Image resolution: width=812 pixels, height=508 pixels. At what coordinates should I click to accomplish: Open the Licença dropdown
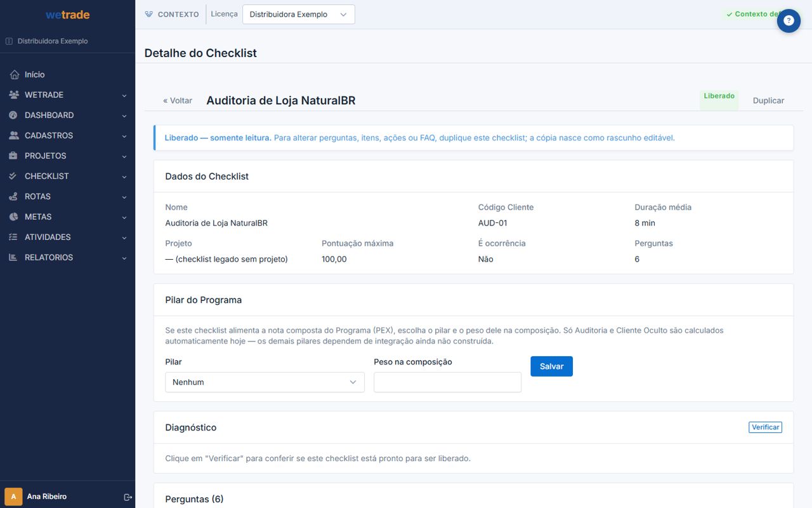pyautogui.click(x=299, y=15)
